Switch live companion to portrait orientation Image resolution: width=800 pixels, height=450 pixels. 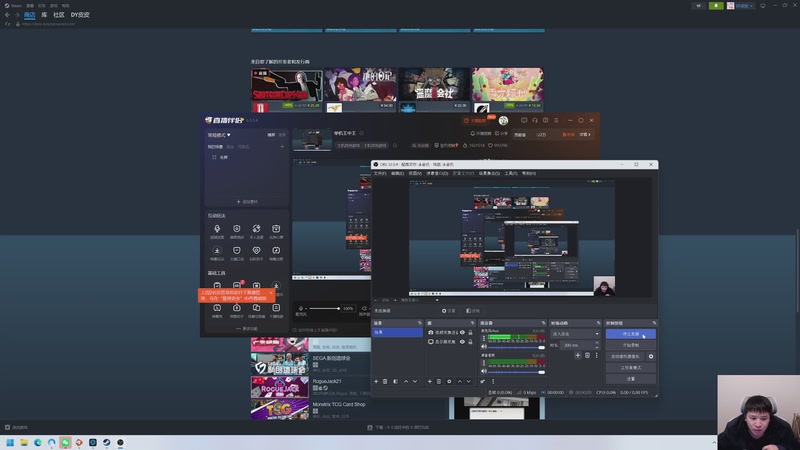282,135
